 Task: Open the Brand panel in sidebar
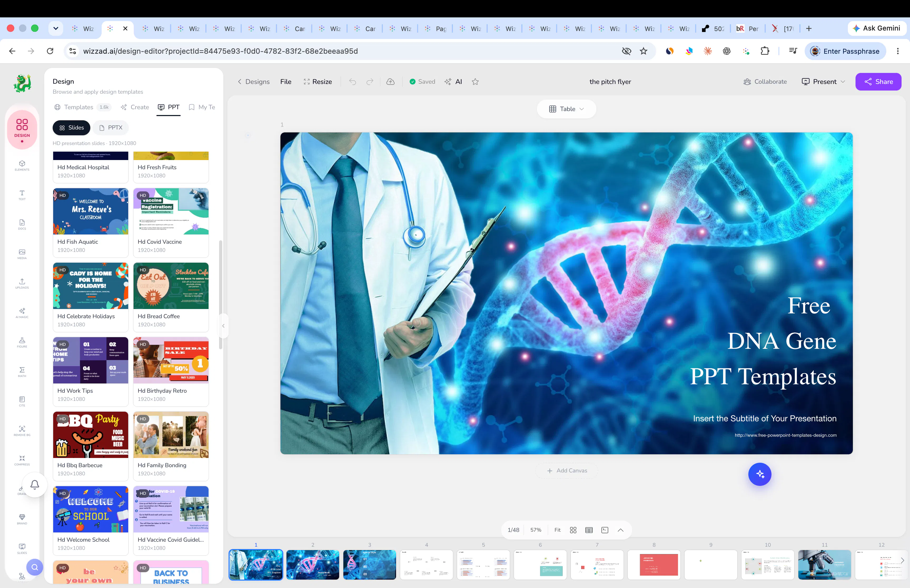pos(22,519)
